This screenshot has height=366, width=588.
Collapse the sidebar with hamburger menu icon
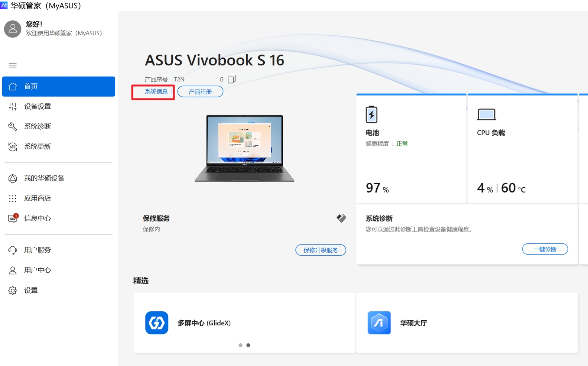pos(13,65)
